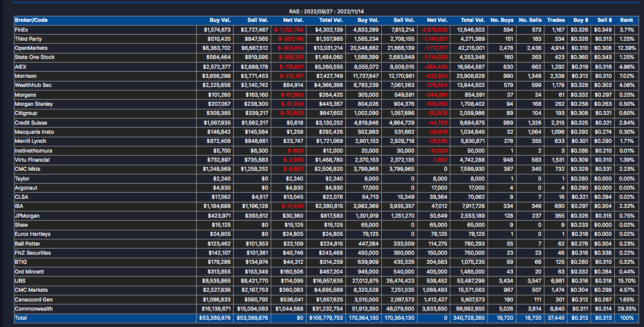Click the Total row label
This screenshot has width=644, height=327.
[x=21, y=318]
